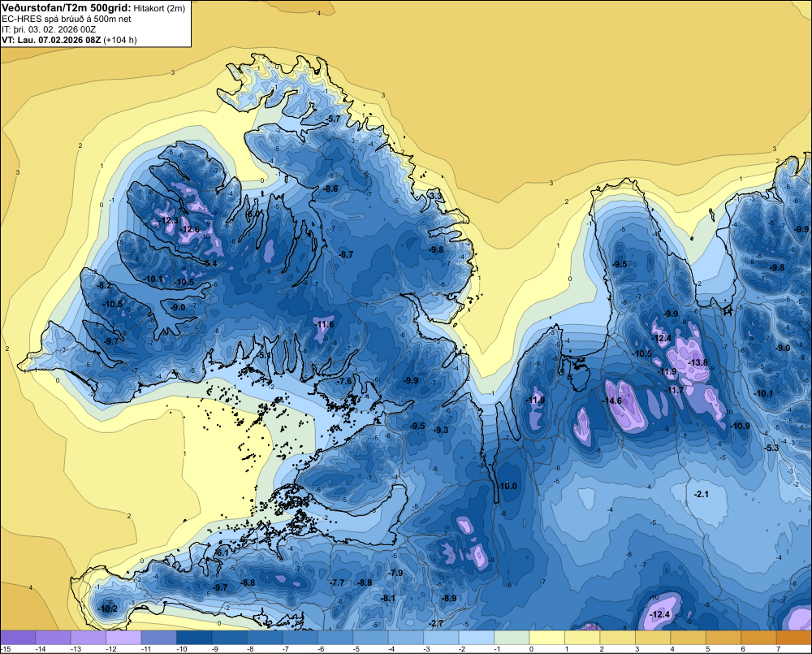
Task: Click the color scale swatch between 3 and 4
Action: (654, 638)
